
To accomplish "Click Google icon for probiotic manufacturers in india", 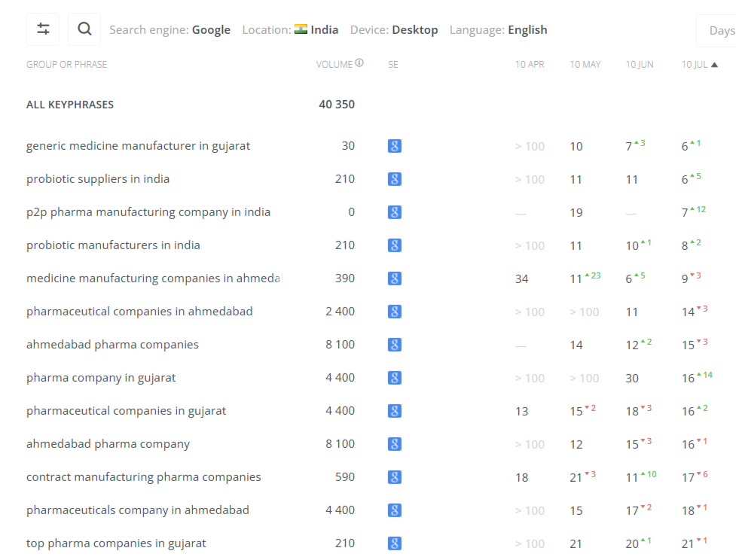I will click(x=394, y=245).
